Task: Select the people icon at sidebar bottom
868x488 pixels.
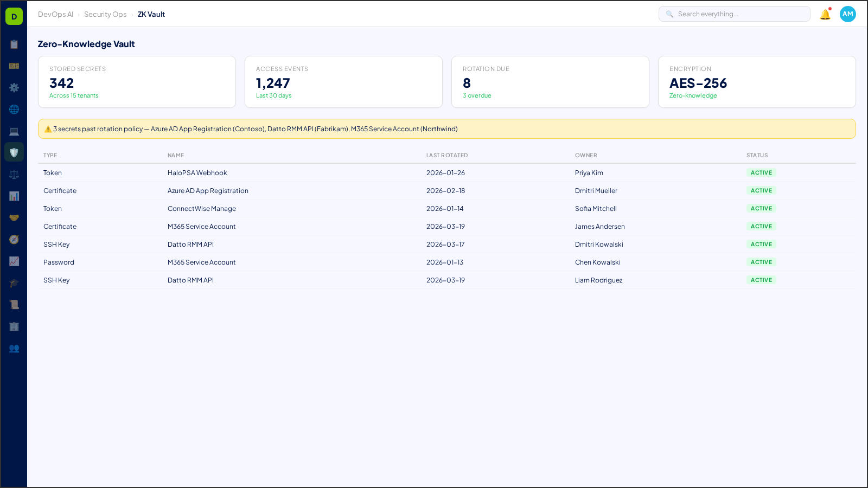Action: click(14, 349)
